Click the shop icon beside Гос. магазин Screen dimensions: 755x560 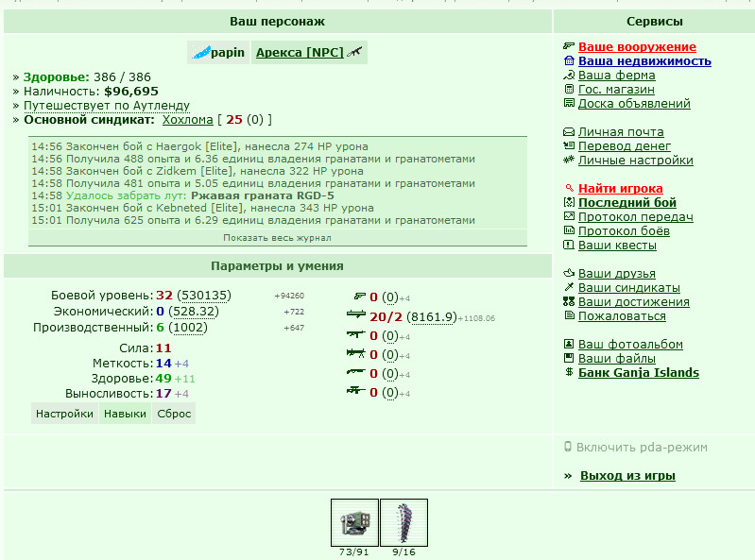click(x=569, y=89)
